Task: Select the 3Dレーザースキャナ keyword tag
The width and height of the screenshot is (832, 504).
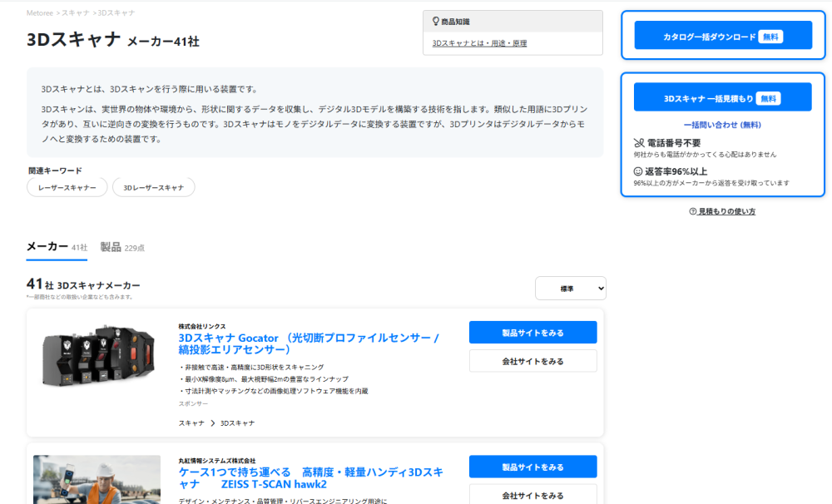Action: coord(153,188)
